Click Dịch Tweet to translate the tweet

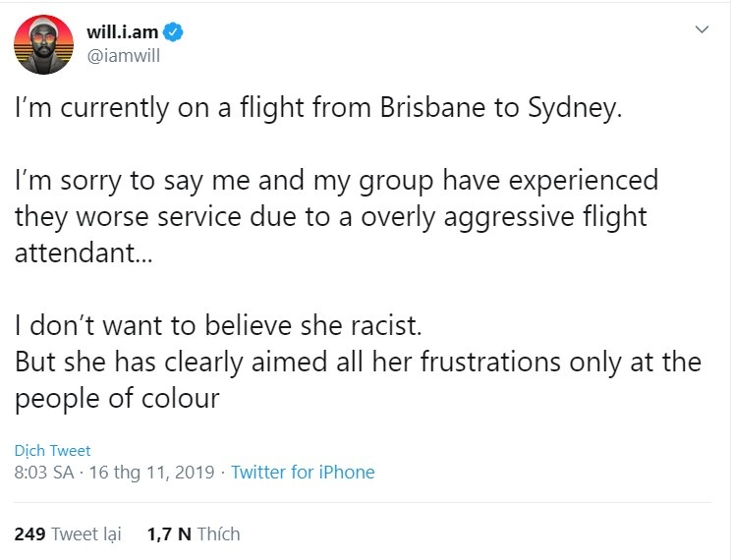pyautogui.click(x=52, y=451)
